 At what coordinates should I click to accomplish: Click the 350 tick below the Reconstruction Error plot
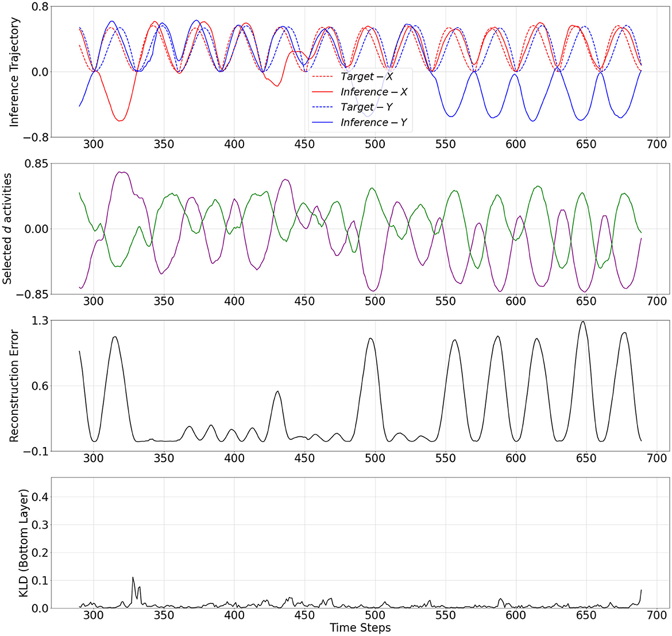point(164,458)
